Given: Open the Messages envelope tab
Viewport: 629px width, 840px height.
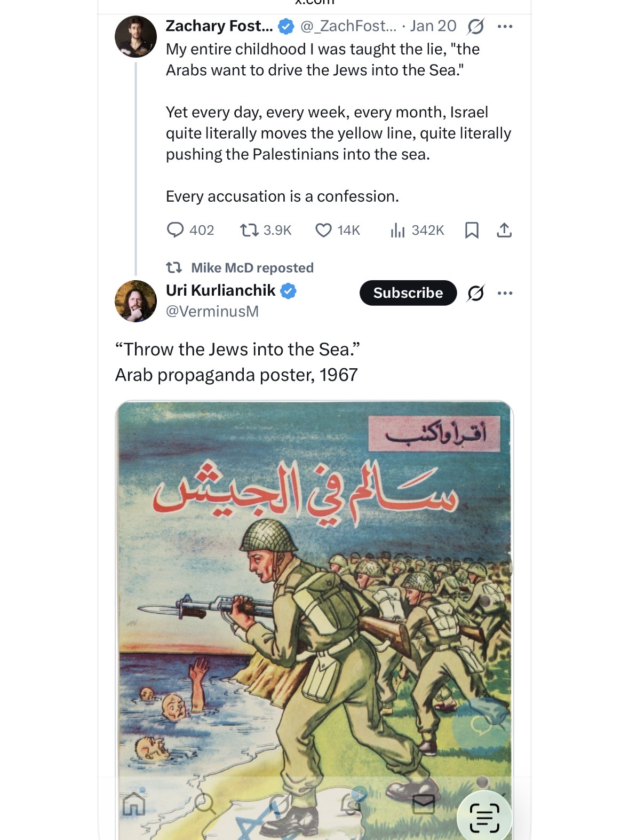Looking at the screenshot, I should [x=424, y=804].
